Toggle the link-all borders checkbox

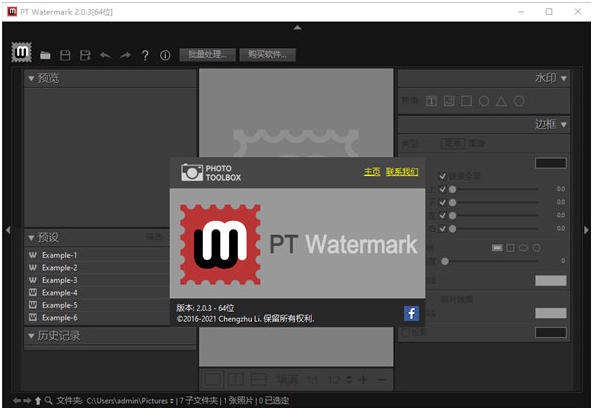(x=442, y=176)
